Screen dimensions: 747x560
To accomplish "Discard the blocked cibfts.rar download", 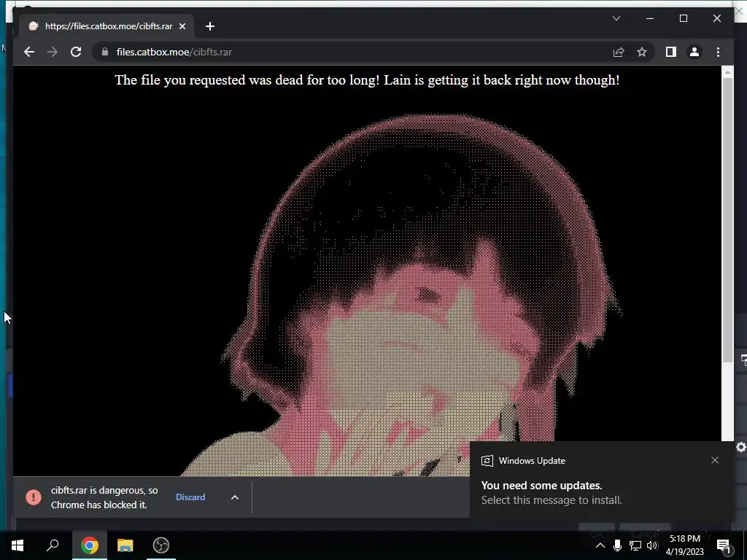I will (190, 497).
